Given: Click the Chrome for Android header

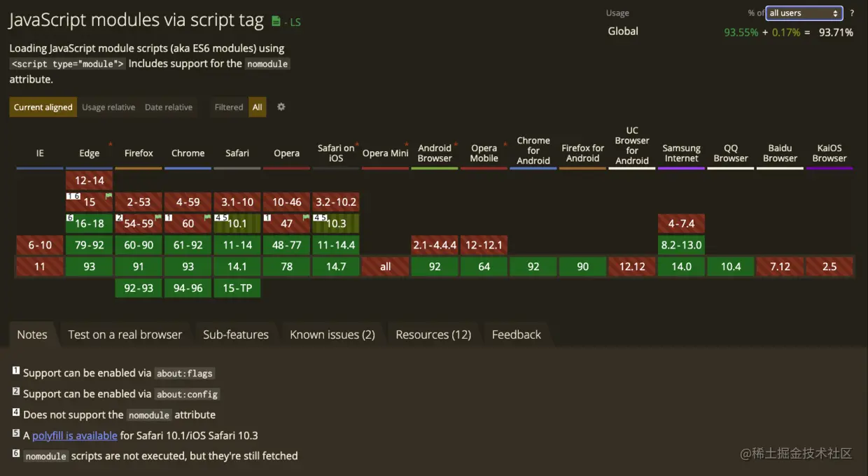Looking at the screenshot, I should click(533, 150).
